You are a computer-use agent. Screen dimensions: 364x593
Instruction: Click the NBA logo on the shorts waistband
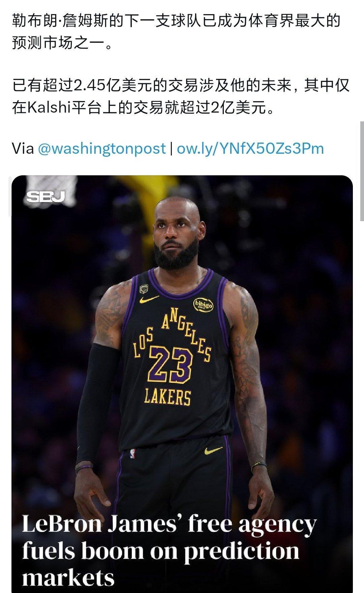pyautogui.click(x=132, y=453)
